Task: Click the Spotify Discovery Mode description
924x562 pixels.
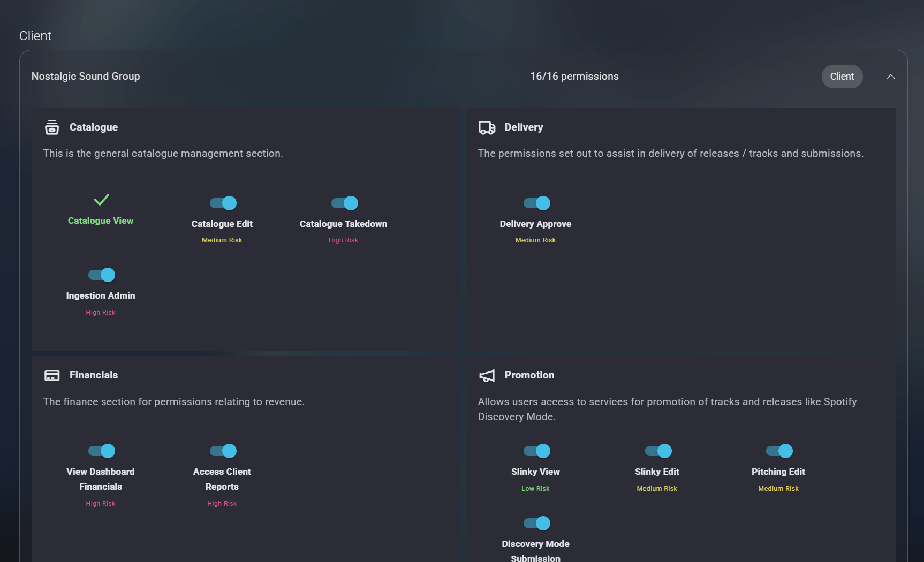Action: click(668, 409)
